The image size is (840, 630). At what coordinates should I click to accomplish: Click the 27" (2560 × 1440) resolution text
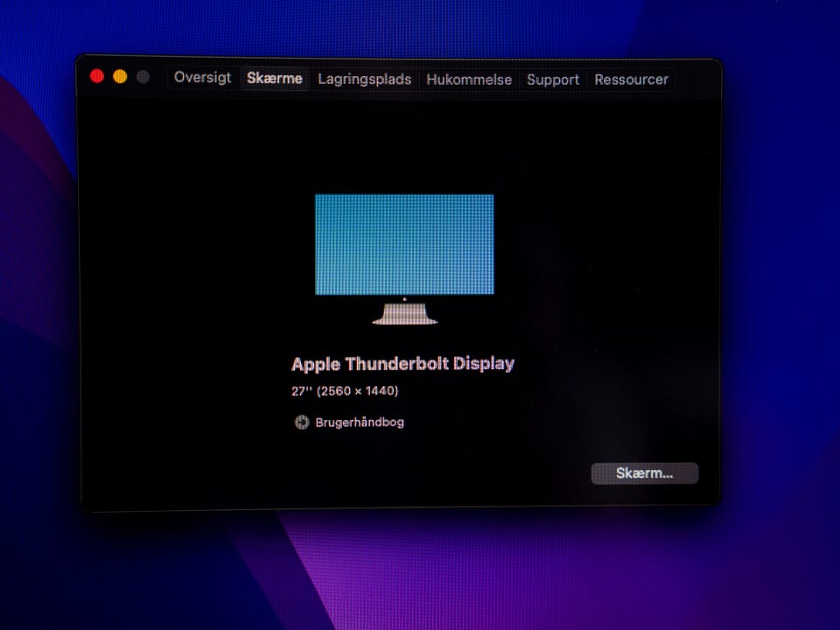[x=345, y=392]
